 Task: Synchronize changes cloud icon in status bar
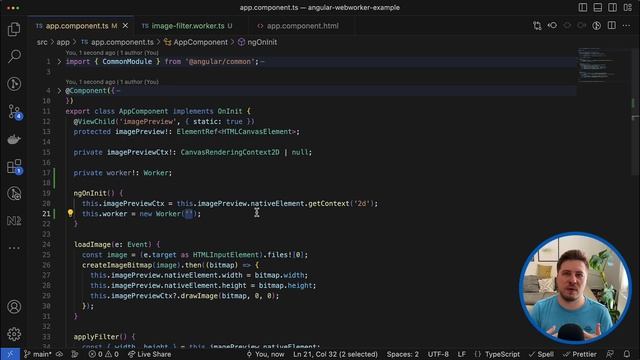(60, 354)
